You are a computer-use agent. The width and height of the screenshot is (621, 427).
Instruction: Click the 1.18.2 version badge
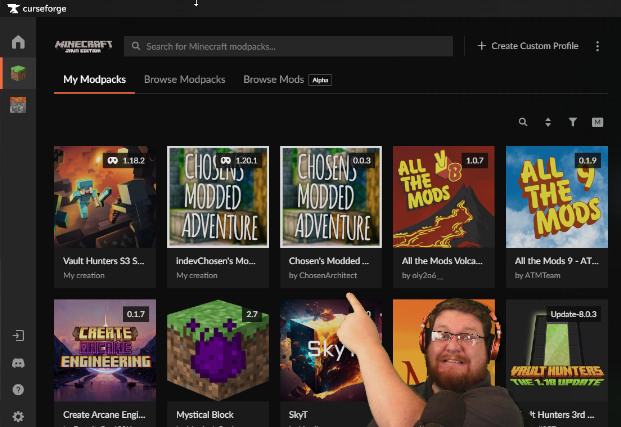(x=126, y=160)
